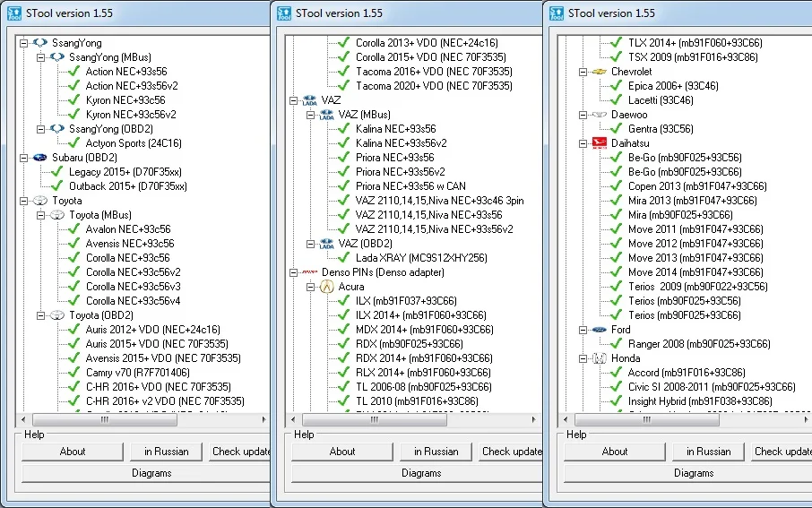The width and height of the screenshot is (812, 508).
Task: Click in Russian button in middle window
Action: (x=436, y=452)
